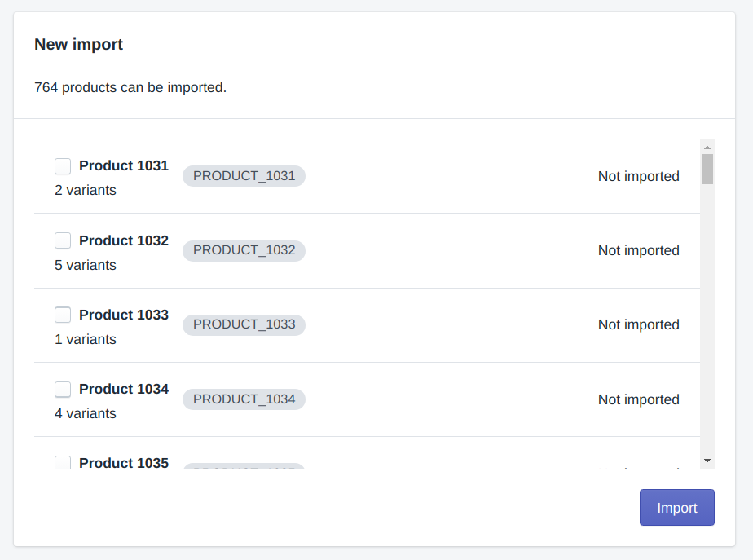Select the Product 1033 title

tap(124, 315)
